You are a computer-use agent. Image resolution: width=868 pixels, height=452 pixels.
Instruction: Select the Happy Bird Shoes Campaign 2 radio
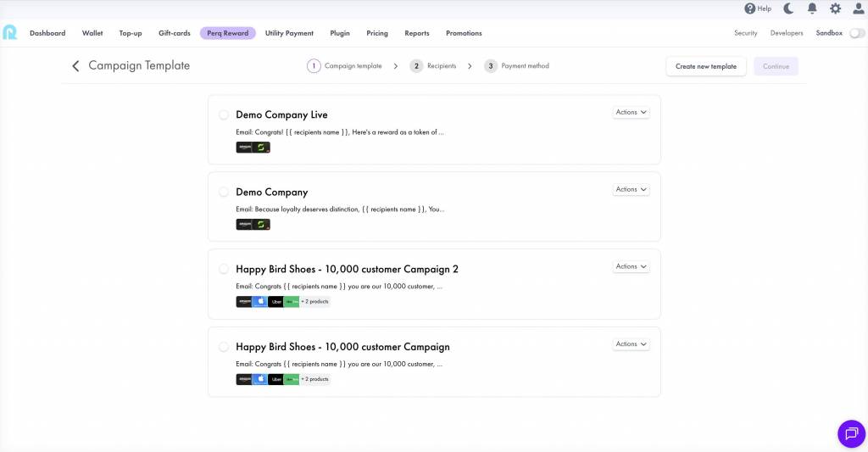[x=224, y=269]
